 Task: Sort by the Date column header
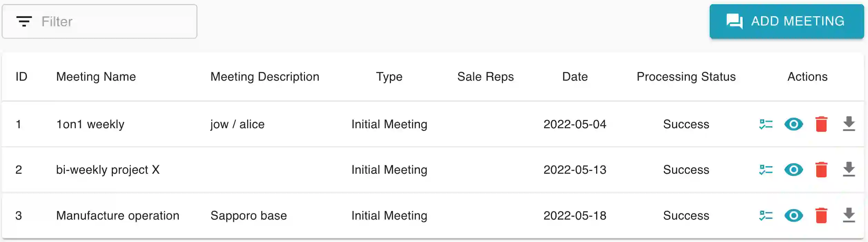(575, 77)
